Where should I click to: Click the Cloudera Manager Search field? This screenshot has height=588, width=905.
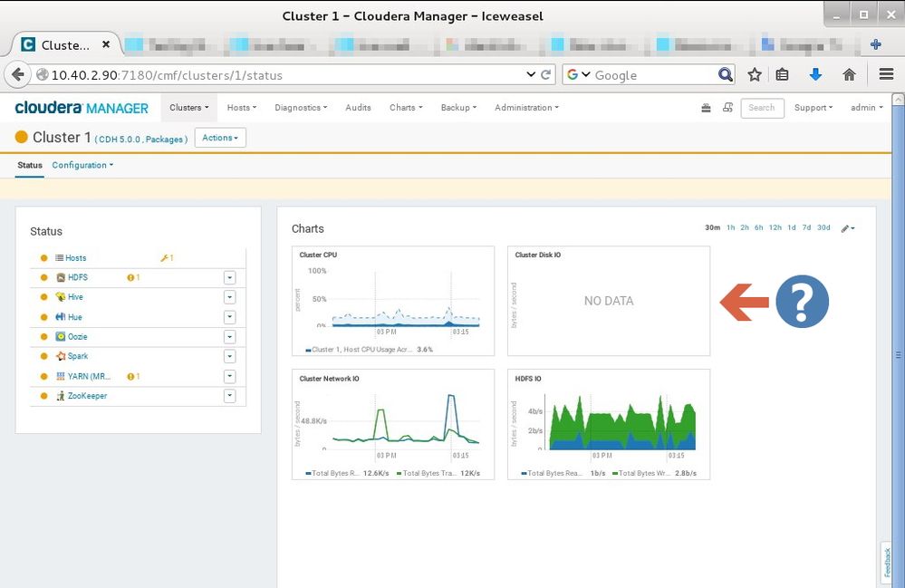point(762,108)
